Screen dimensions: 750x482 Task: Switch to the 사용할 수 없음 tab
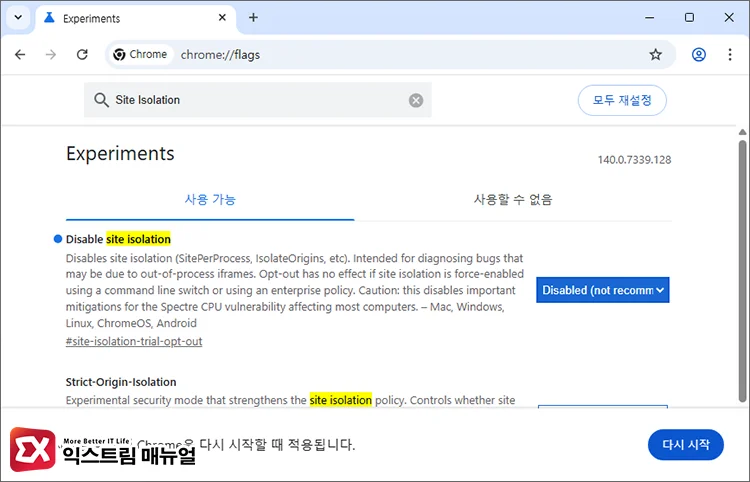tap(513, 199)
